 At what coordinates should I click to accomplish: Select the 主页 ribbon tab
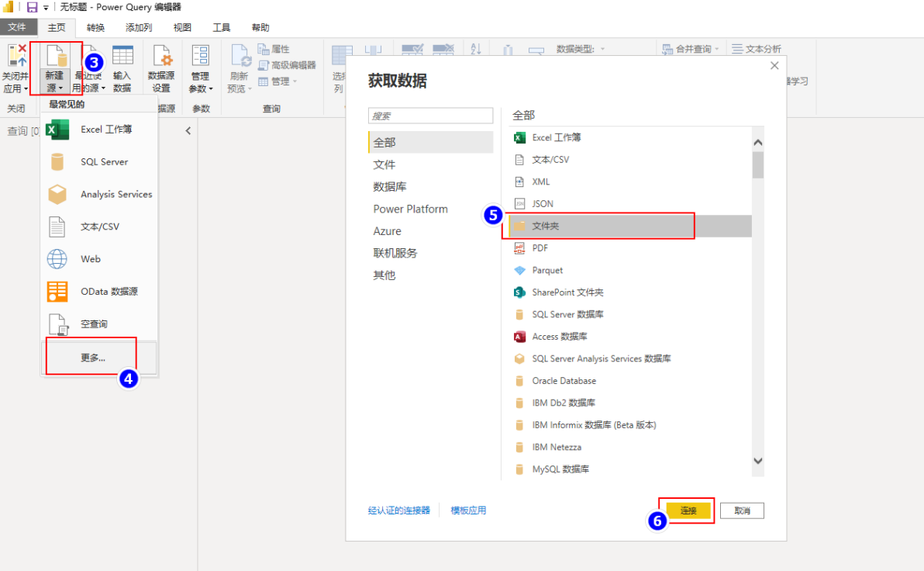pos(57,27)
